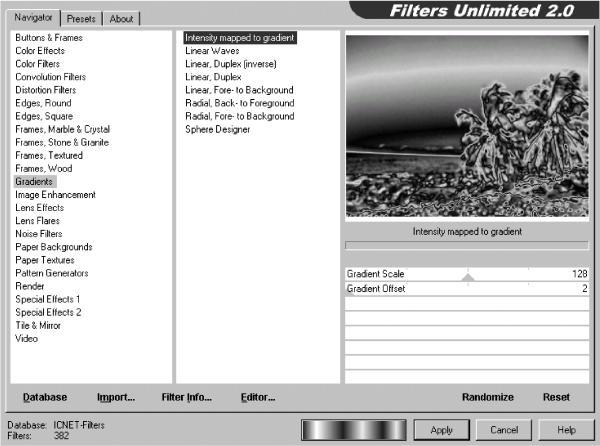Click the filter preview image

[467, 126]
